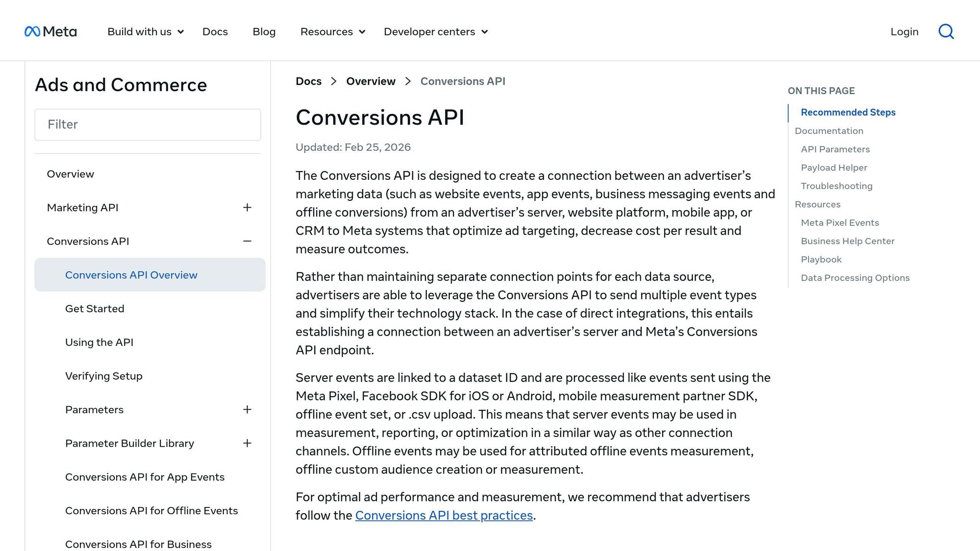Open the Blog navigation item
This screenshot has height=551, width=980.
click(x=264, y=32)
